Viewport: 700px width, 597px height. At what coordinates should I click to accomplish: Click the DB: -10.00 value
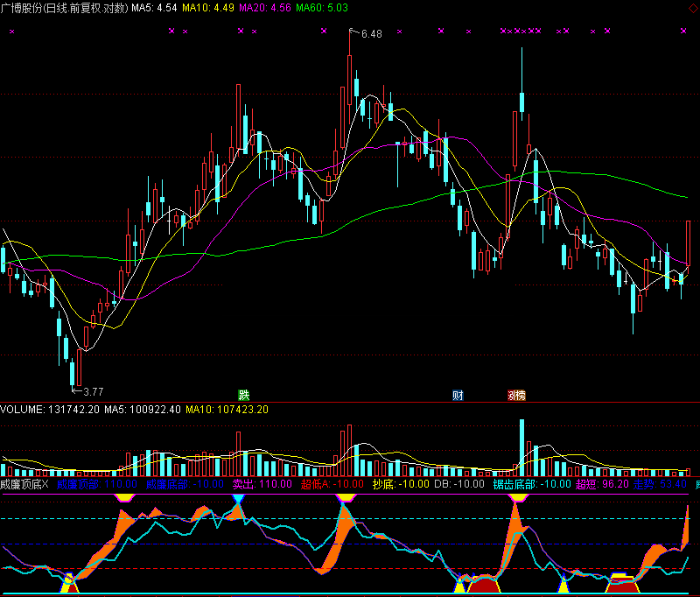coord(459,484)
